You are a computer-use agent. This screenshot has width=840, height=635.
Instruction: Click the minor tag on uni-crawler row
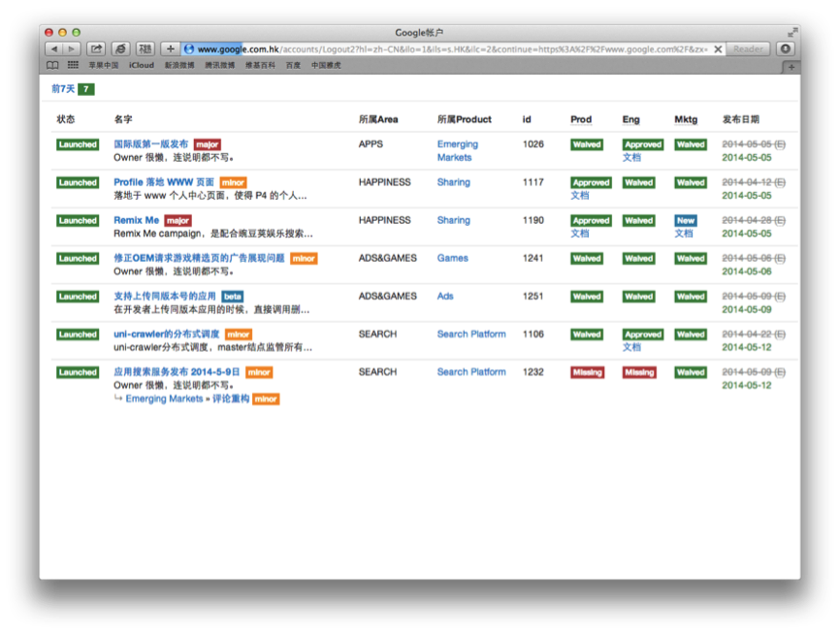click(239, 334)
